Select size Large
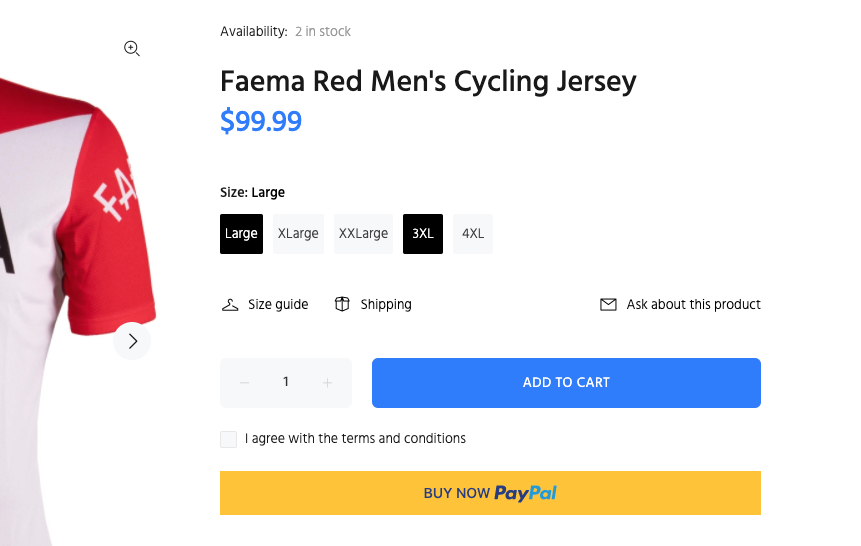The height and width of the screenshot is (546, 861). [241, 234]
